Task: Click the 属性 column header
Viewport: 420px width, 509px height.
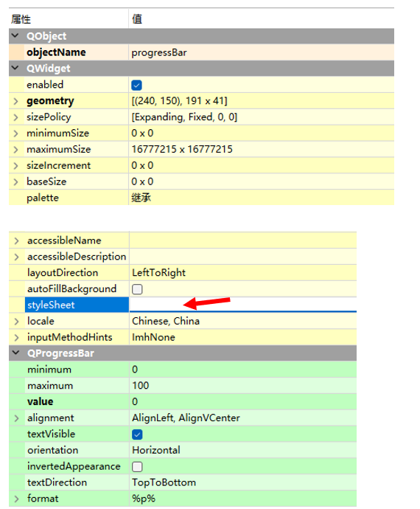Action: [21, 19]
